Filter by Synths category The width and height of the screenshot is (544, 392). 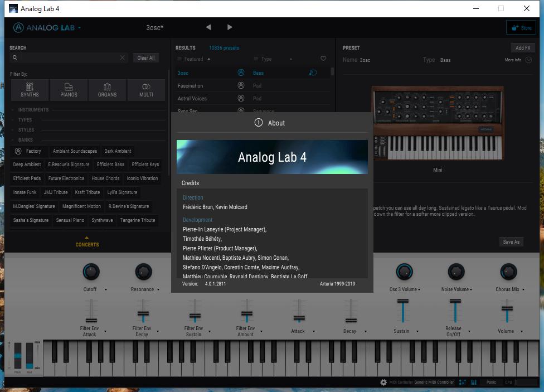(x=30, y=90)
